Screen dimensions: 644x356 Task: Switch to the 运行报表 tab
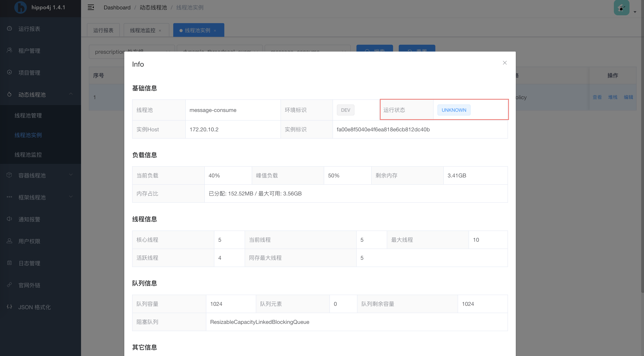click(103, 30)
